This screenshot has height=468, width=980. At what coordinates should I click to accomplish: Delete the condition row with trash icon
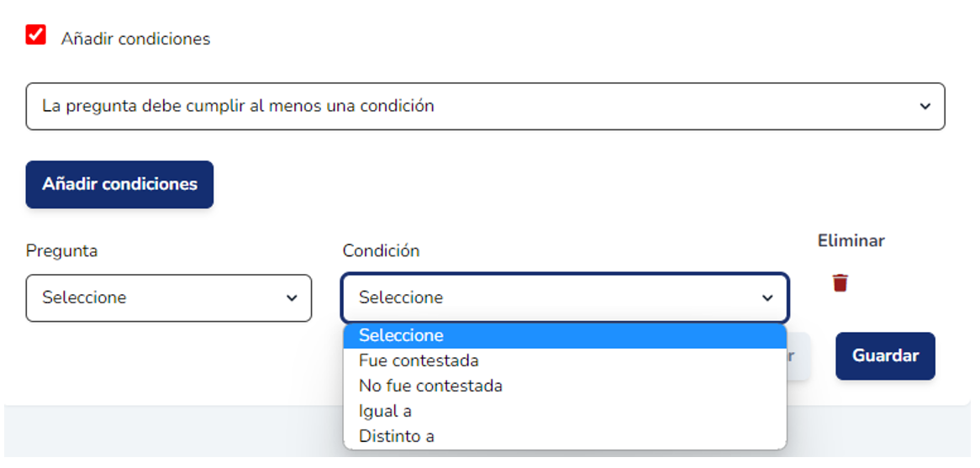pyautogui.click(x=840, y=283)
